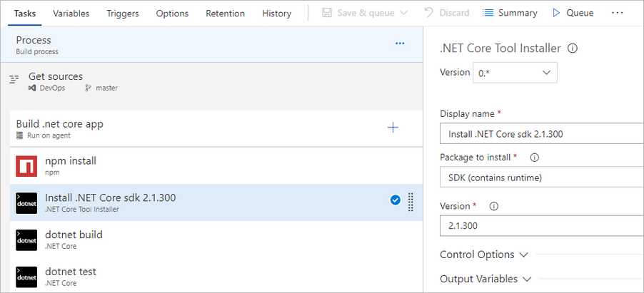Go to the Triggers tab
The image size is (644, 293).
pyautogui.click(x=123, y=13)
